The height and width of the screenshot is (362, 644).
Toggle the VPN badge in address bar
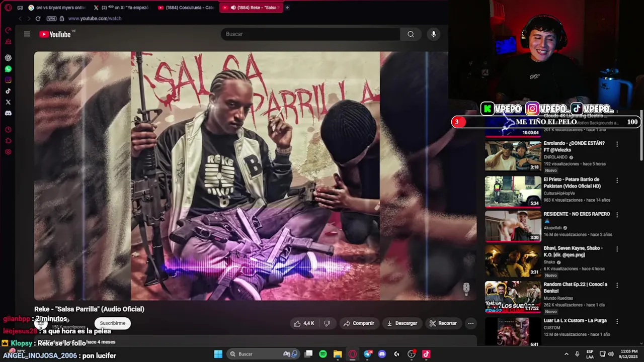coord(51,19)
